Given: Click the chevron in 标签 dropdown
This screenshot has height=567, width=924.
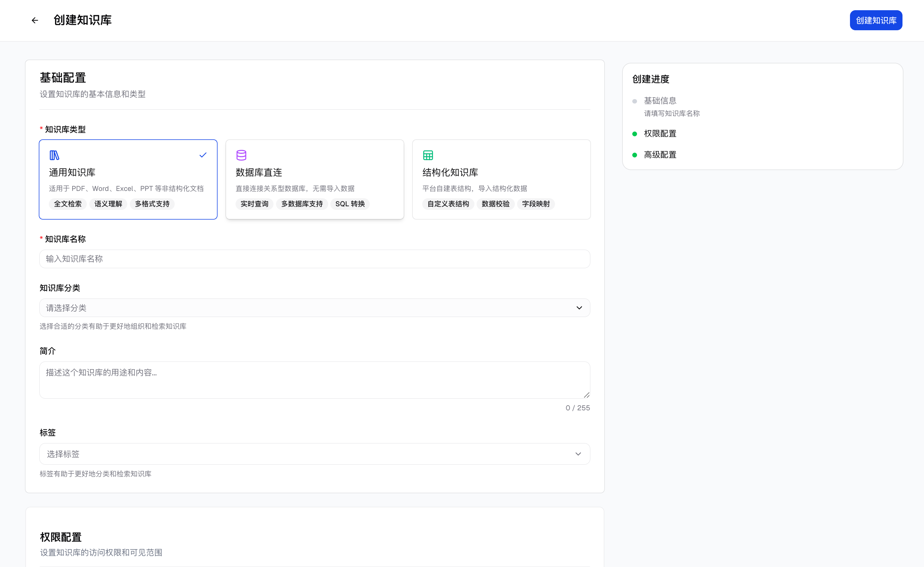Looking at the screenshot, I should (x=578, y=454).
